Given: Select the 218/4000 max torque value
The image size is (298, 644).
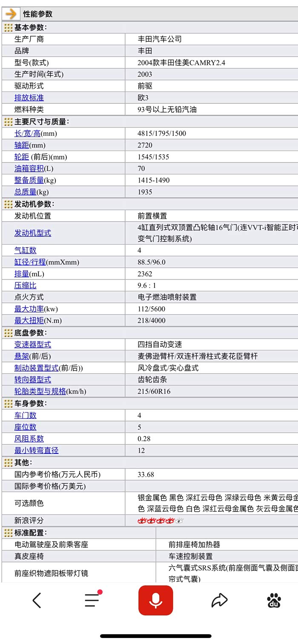Looking at the screenshot, I should [152, 321].
